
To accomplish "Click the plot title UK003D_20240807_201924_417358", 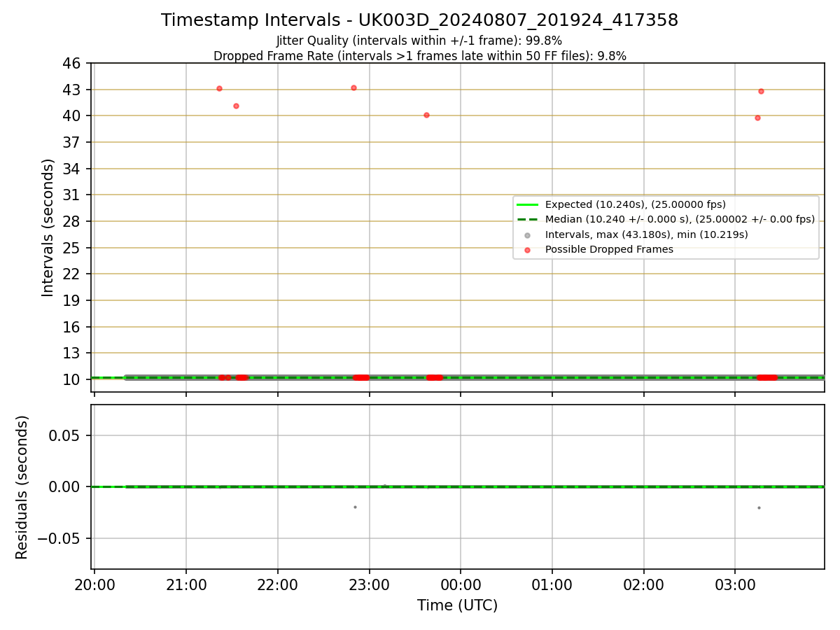I will point(419,20).
